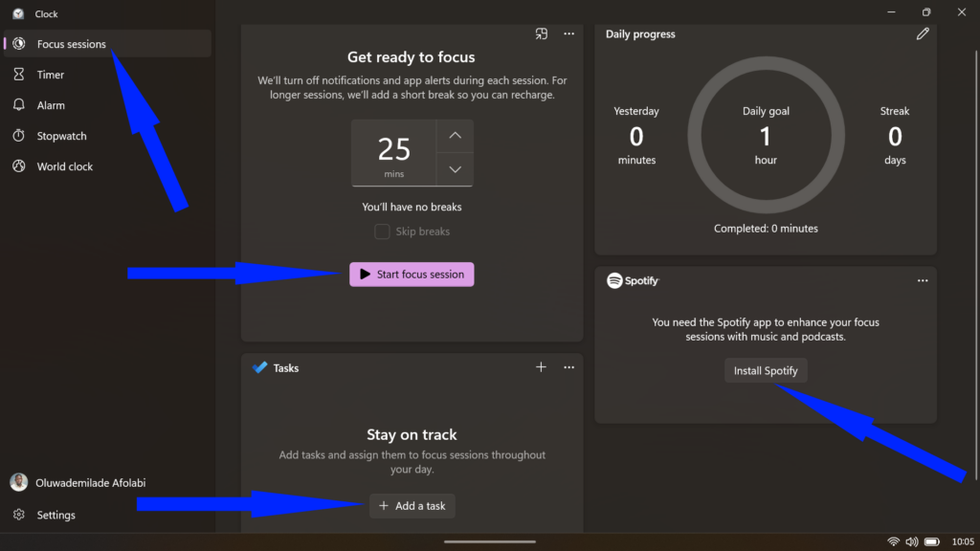Increase the session minutes with the up arrow
980x551 pixels.
pos(456,135)
